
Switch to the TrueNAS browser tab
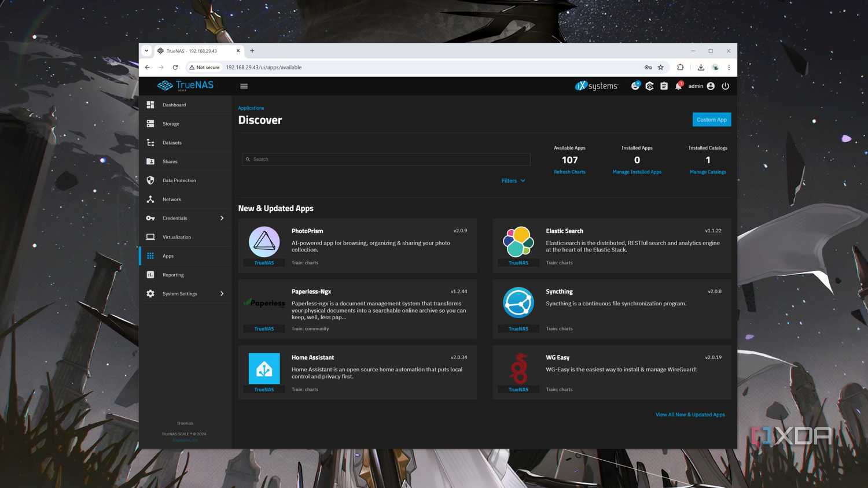pos(198,51)
